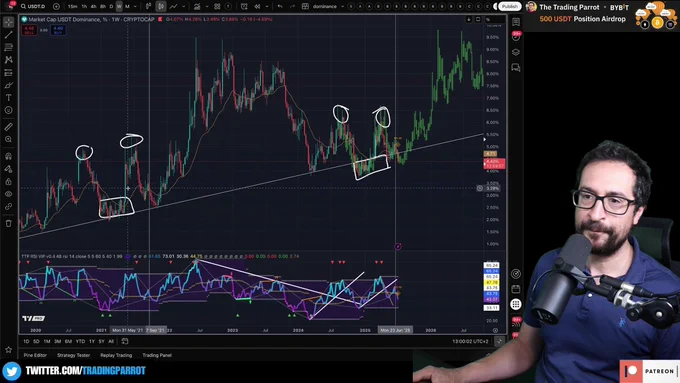This screenshot has height=383, width=680.
Task: Open the emoji icons tool
Action: tap(9, 111)
